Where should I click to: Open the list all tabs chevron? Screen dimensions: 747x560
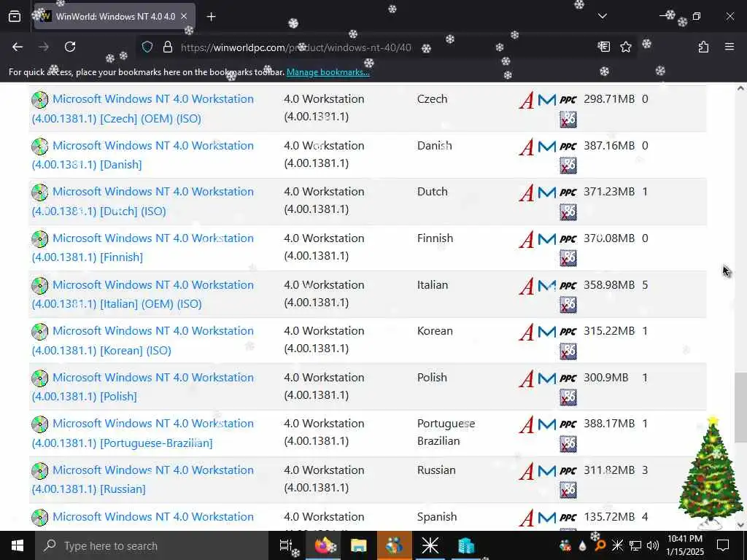(602, 16)
